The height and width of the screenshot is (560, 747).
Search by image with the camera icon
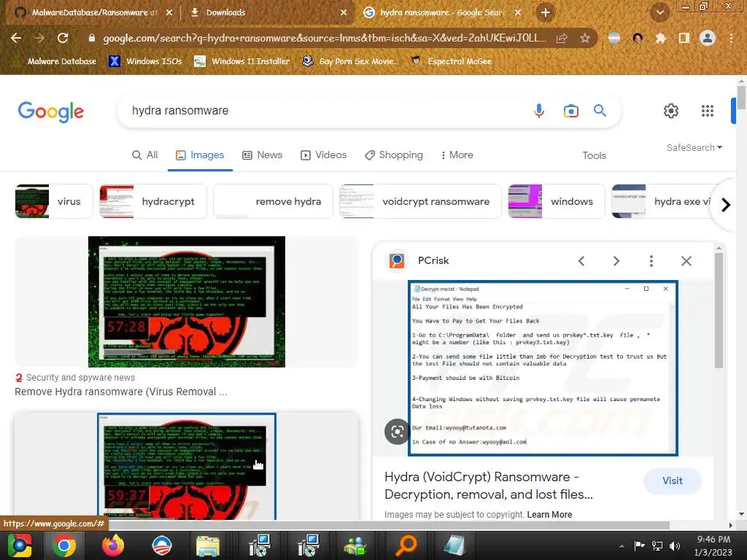tap(570, 111)
